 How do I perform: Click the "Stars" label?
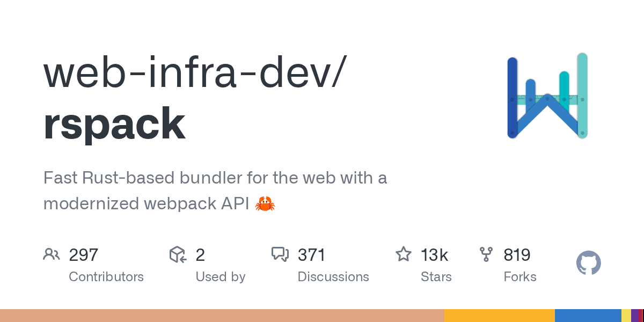[x=436, y=277]
